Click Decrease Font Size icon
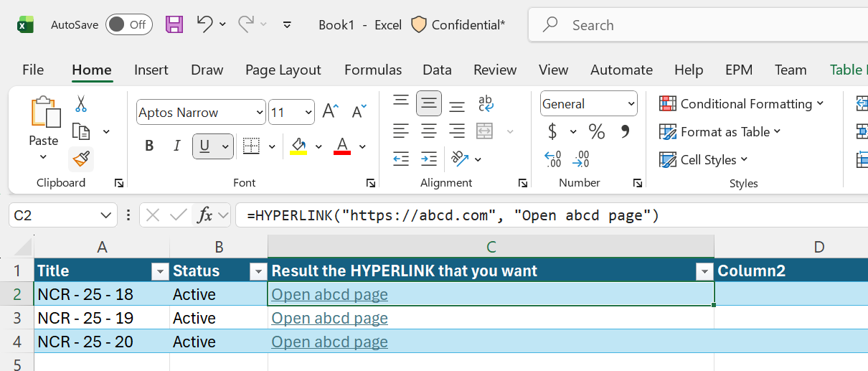 click(359, 111)
